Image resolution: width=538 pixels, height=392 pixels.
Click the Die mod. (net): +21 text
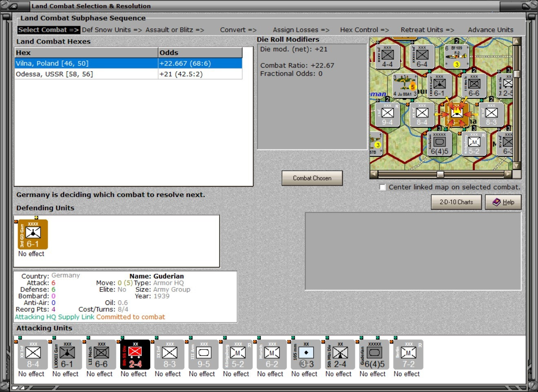[293, 49]
